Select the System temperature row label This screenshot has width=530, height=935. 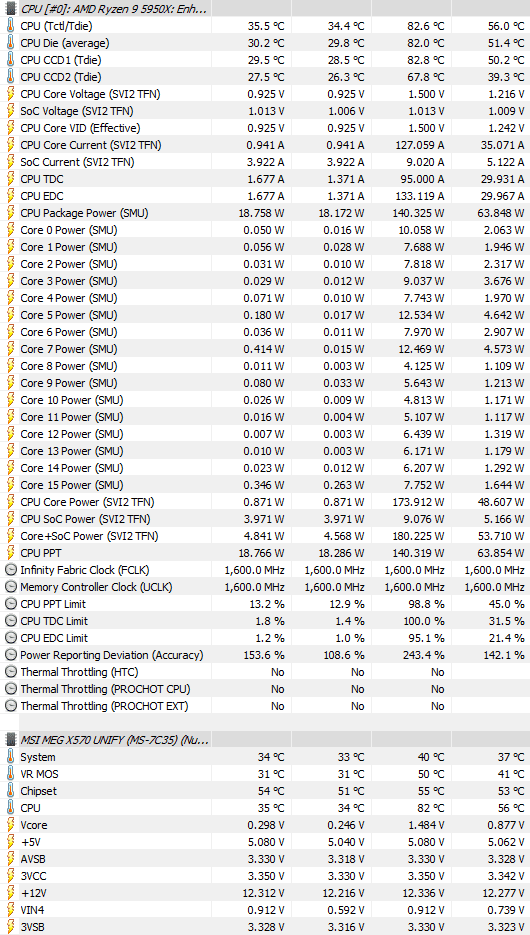[38, 757]
